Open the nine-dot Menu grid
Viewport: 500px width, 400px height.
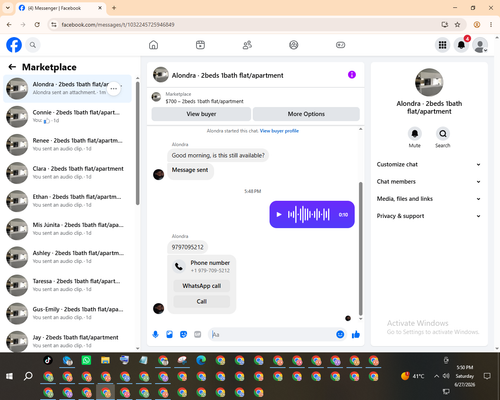442,45
